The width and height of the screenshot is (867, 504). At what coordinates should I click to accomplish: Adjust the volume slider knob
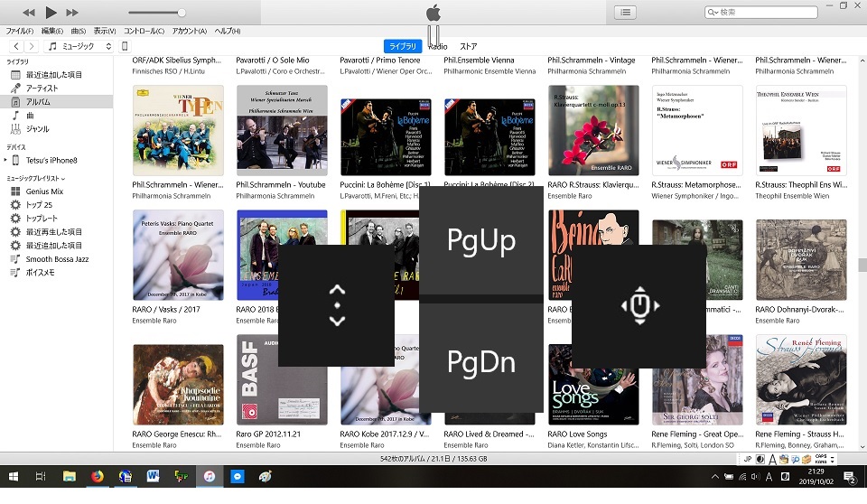[182, 13]
